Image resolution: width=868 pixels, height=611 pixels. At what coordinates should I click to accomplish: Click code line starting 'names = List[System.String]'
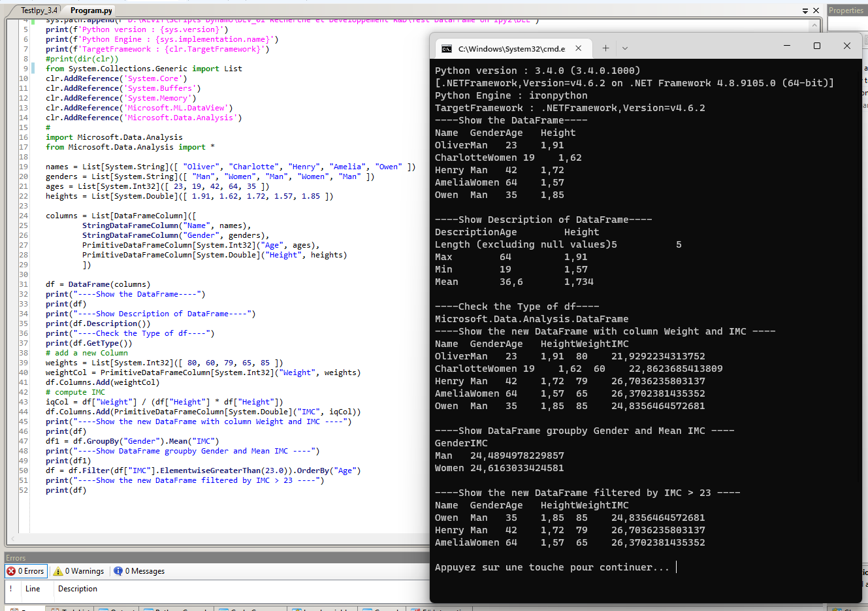[231, 167]
